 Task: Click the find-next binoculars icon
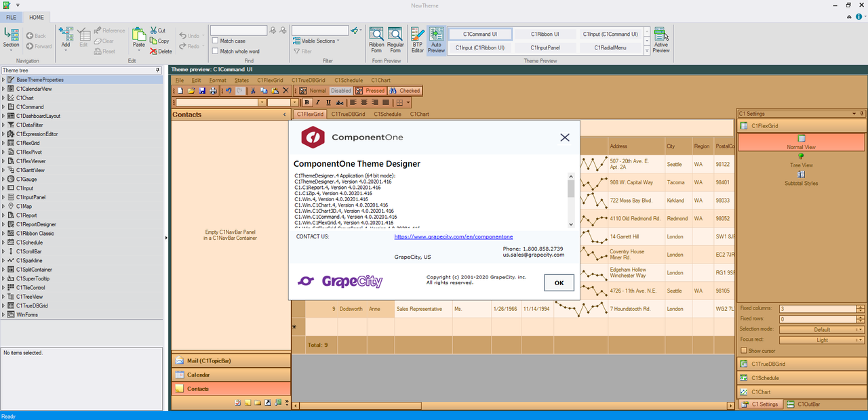[x=273, y=30]
